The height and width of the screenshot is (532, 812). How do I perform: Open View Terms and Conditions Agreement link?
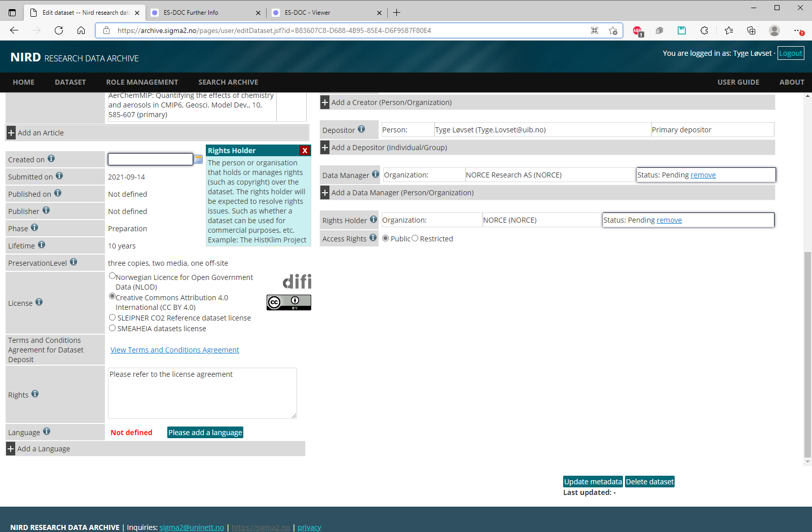pyautogui.click(x=175, y=350)
